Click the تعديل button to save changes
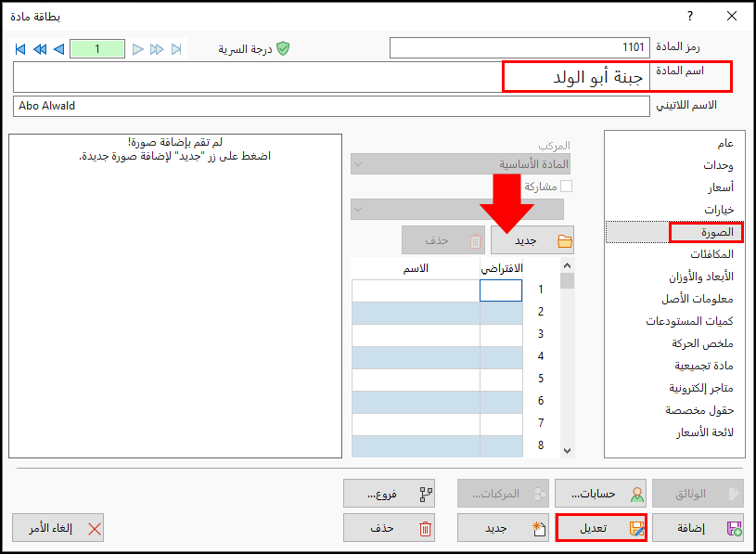Viewport: 756px width, 554px height. coord(601,528)
